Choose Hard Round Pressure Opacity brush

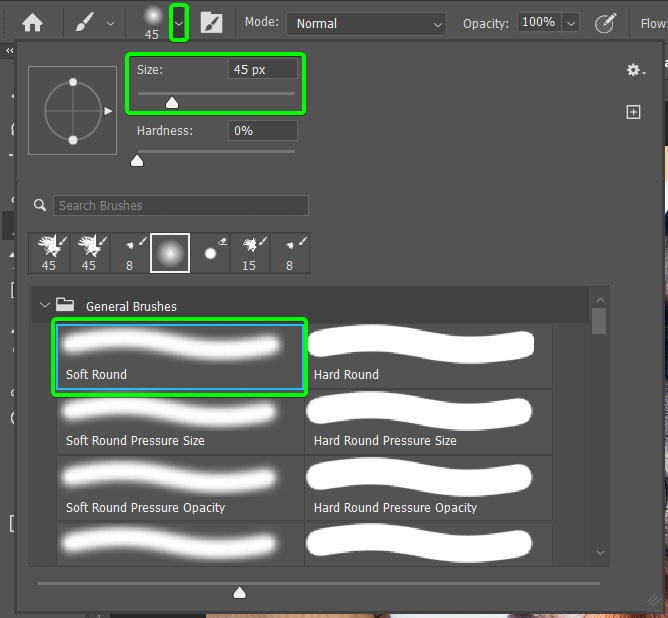(x=428, y=488)
